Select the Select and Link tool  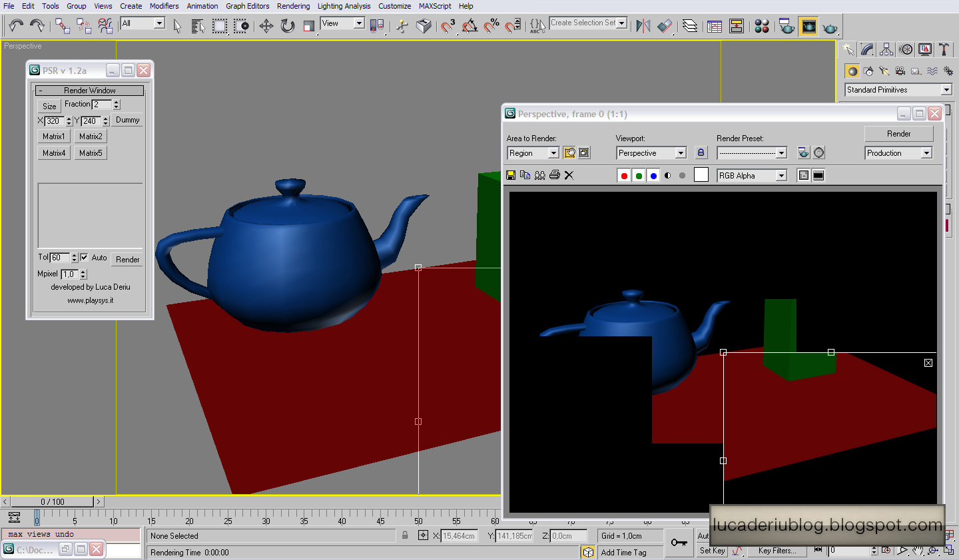point(62,26)
